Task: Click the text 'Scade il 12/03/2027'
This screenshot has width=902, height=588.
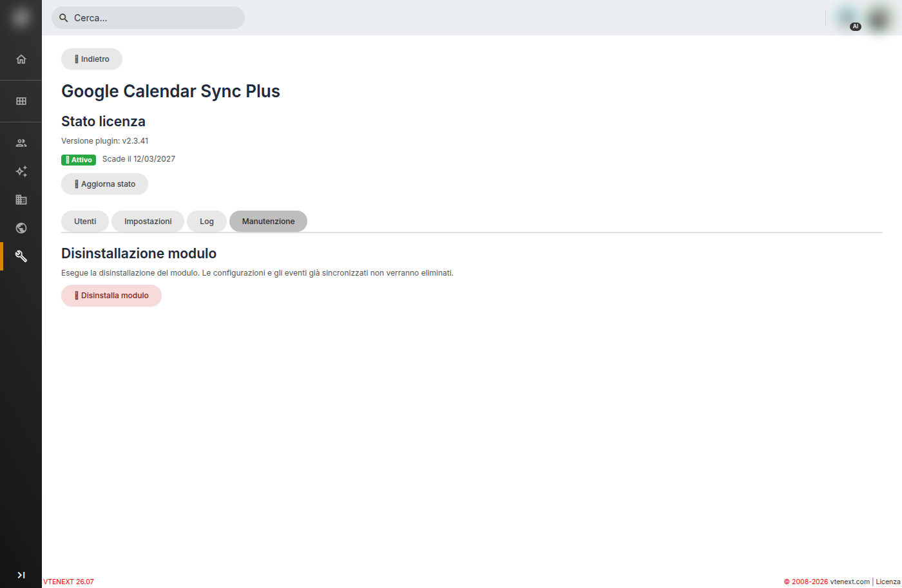Action: click(x=139, y=159)
